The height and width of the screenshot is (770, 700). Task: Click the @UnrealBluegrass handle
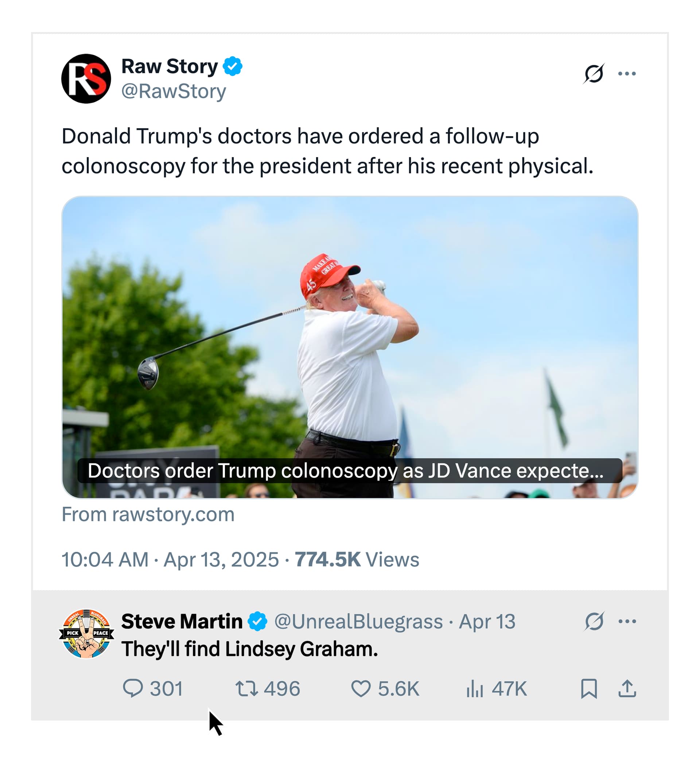358,621
